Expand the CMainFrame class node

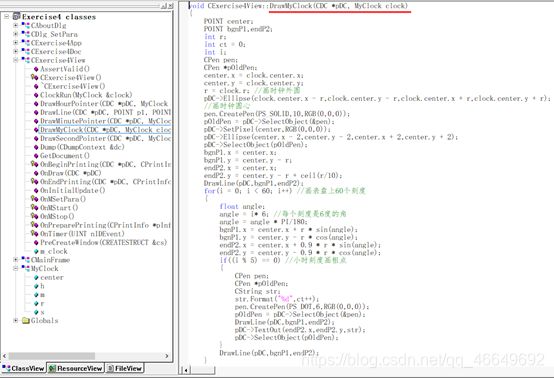coord(16,260)
